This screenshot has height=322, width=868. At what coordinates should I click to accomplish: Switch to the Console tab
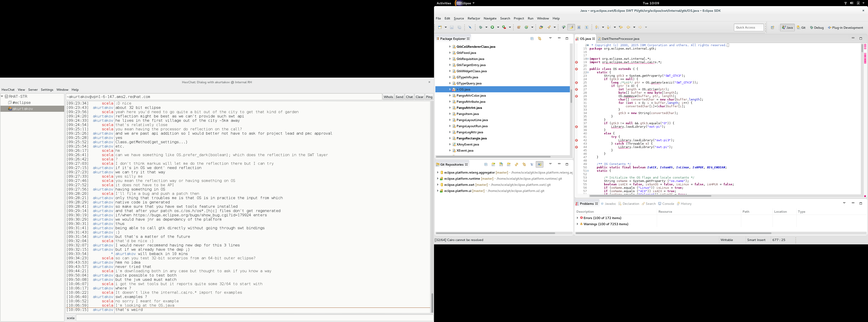(666, 204)
